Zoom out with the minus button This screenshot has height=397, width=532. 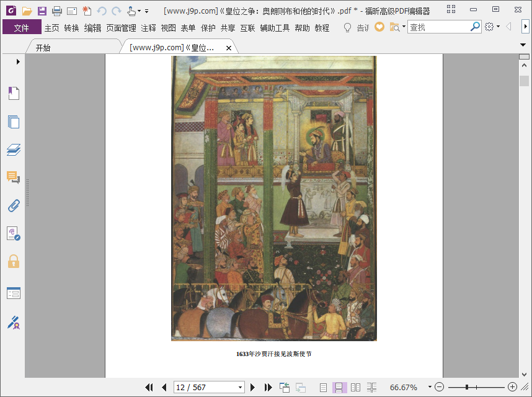coord(439,387)
